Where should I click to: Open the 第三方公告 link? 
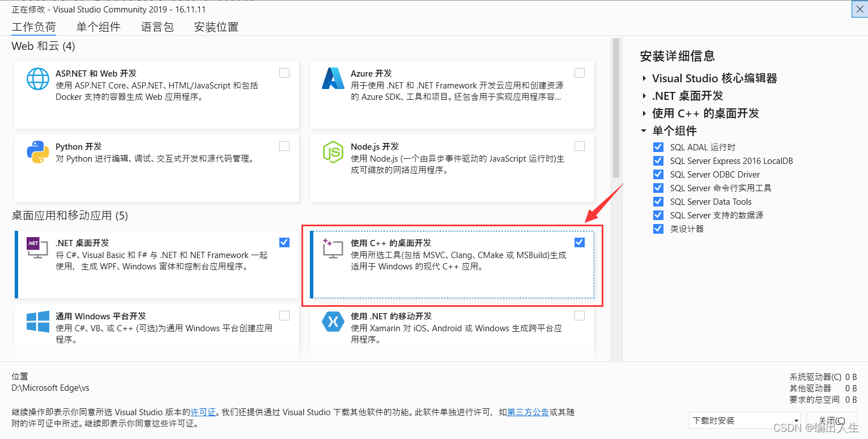point(528,412)
